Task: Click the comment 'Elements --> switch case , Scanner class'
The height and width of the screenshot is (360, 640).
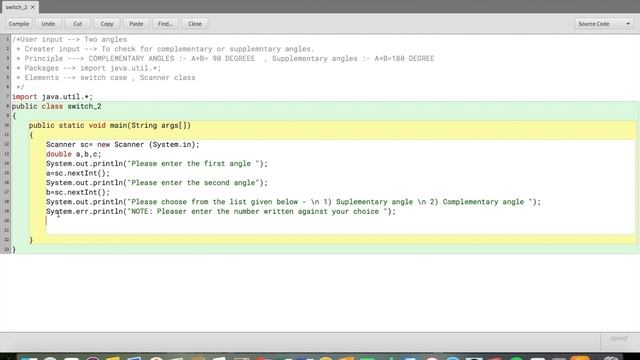Action: click(106, 78)
